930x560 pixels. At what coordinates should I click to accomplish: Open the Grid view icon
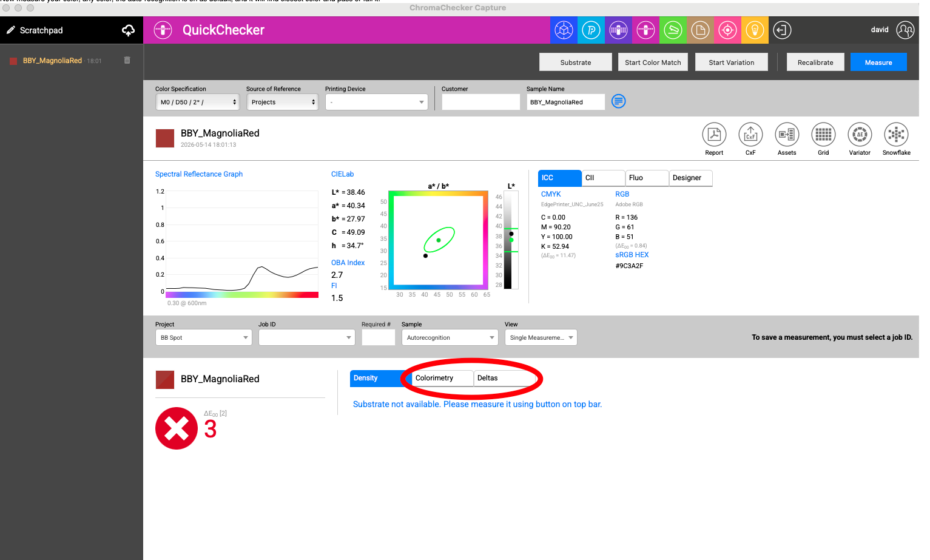pos(823,134)
